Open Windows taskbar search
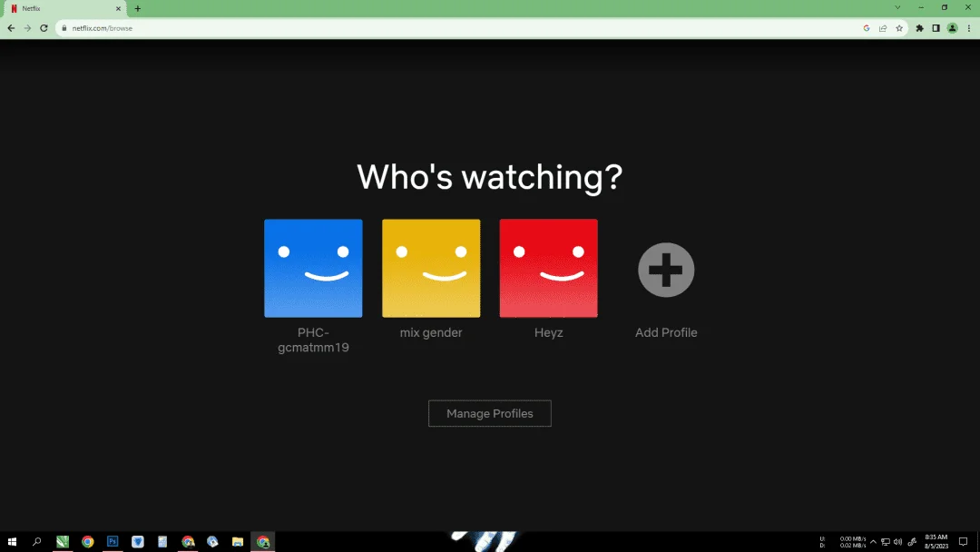 (37, 541)
